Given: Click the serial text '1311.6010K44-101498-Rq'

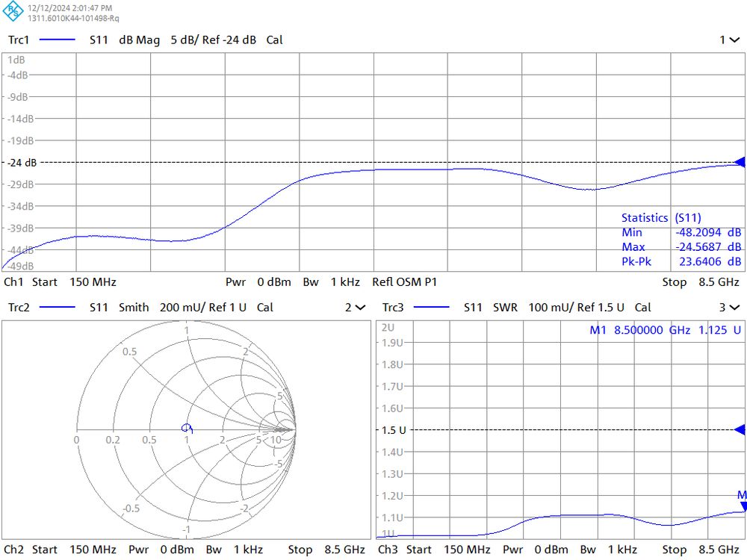Looking at the screenshot, I should point(73,19).
